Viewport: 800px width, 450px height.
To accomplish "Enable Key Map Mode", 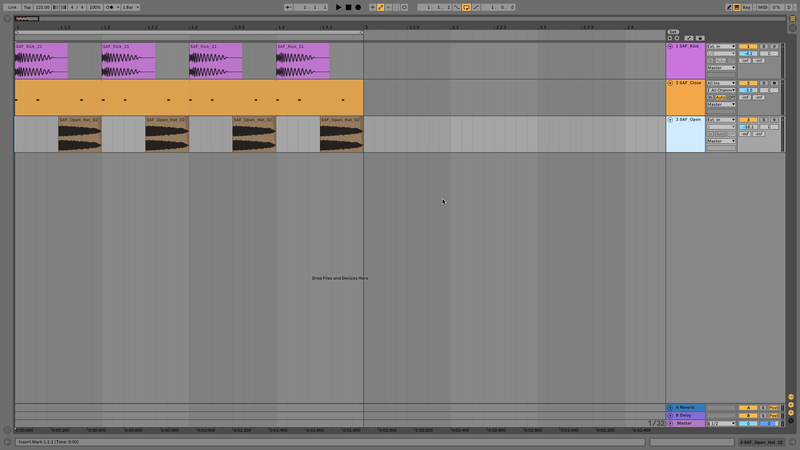I will pos(747,7).
